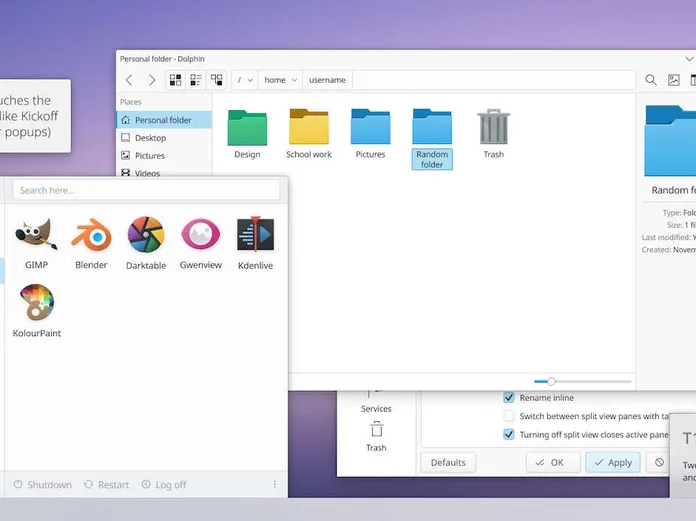Open the Design folder

click(x=247, y=134)
